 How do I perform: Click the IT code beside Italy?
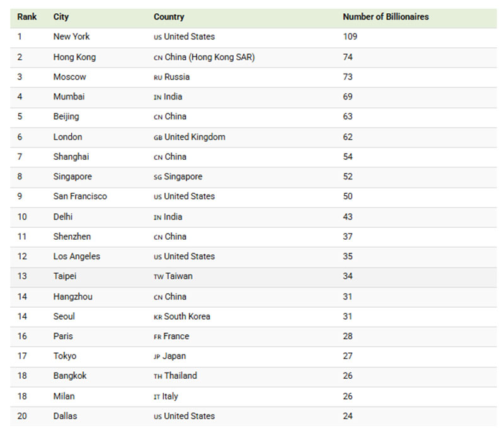pyautogui.click(x=157, y=396)
